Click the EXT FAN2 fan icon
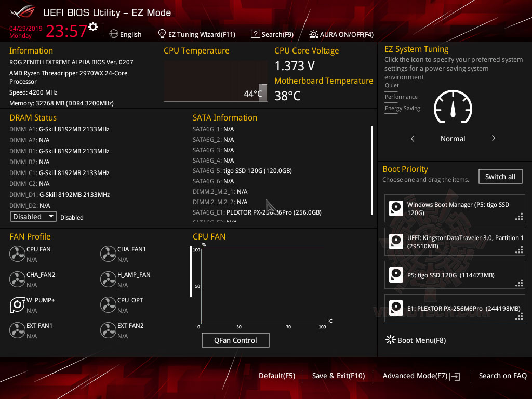 coord(108,330)
